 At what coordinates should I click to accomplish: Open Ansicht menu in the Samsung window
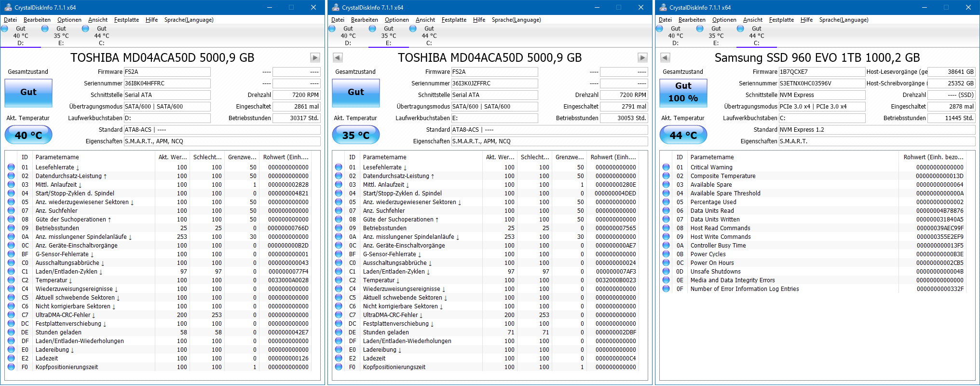(752, 20)
